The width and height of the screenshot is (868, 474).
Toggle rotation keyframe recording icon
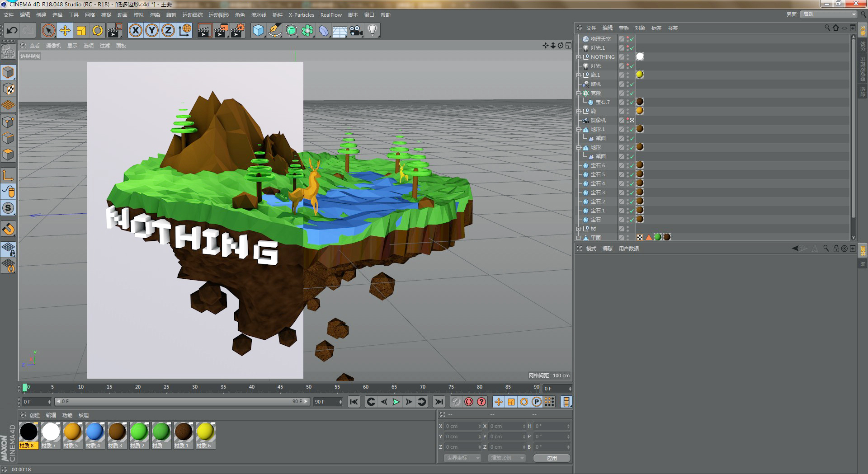point(524,402)
